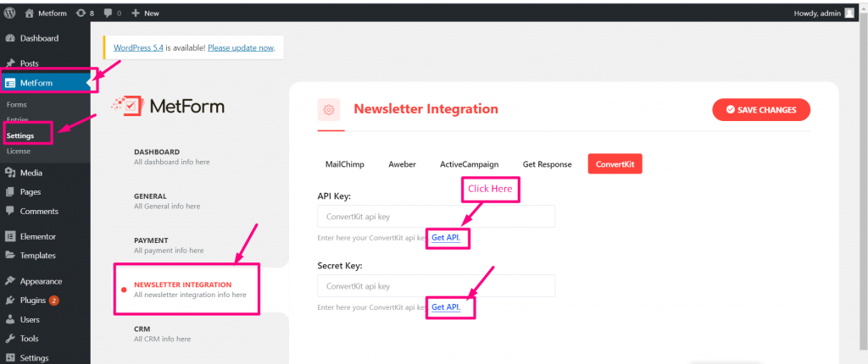Image resolution: width=868 pixels, height=364 pixels.
Task: Click the Posts pin icon
Action: pyautogui.click(x=10, y=63)
